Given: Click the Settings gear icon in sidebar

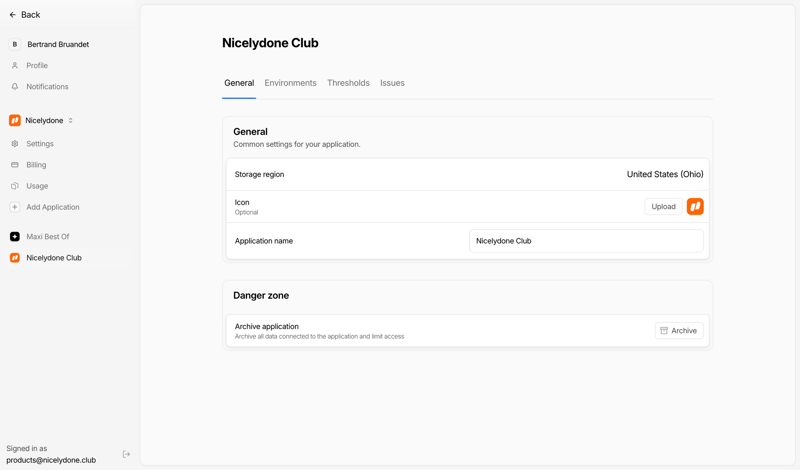Looking at the screenshot, I should click(15, 144).
